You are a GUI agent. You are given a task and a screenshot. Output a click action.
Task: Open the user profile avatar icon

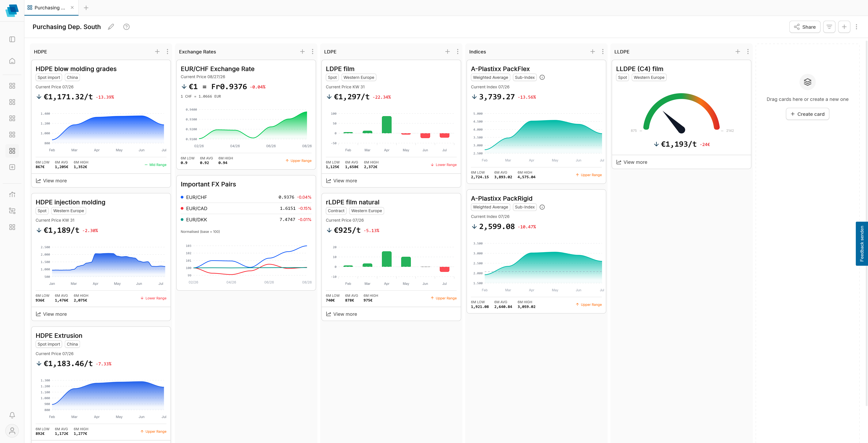12,431
